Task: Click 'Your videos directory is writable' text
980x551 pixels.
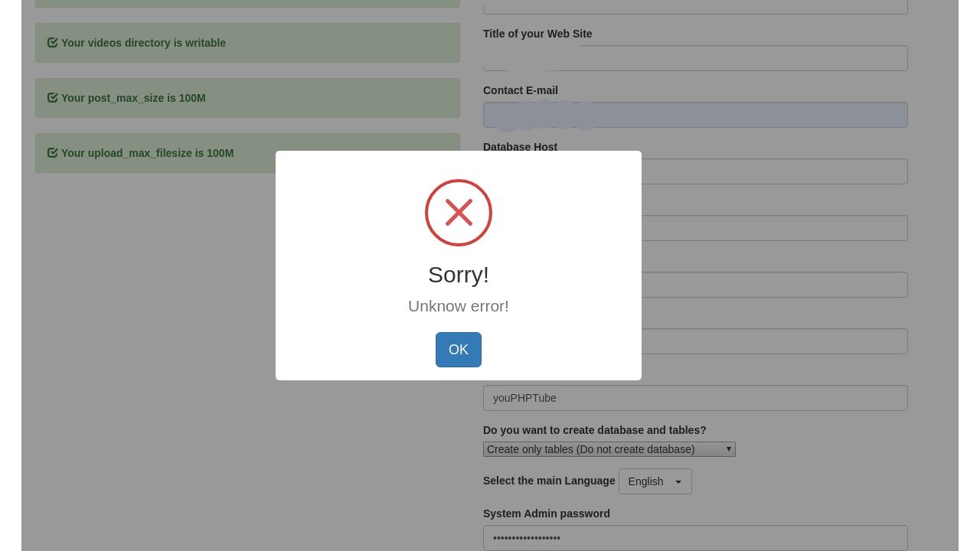Action: [x=143, y=43]
